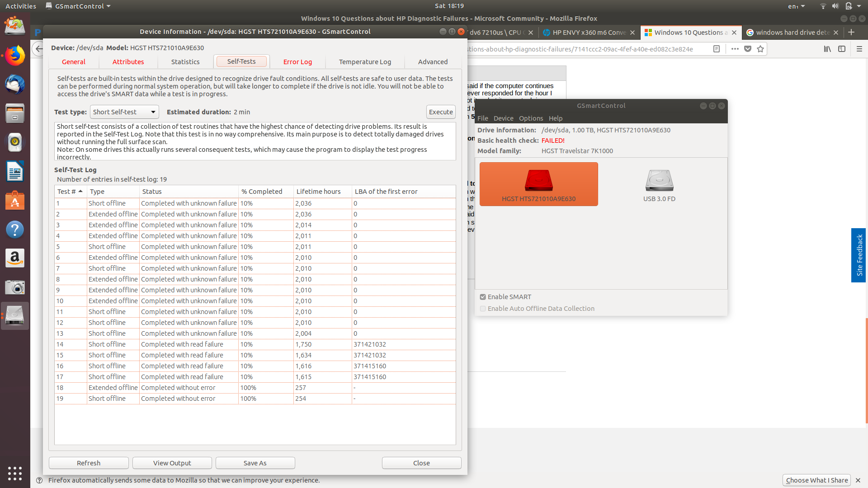Launch Thunderbird mail from the dock
The image size is (868, 488).
click(x=15, y=84)
